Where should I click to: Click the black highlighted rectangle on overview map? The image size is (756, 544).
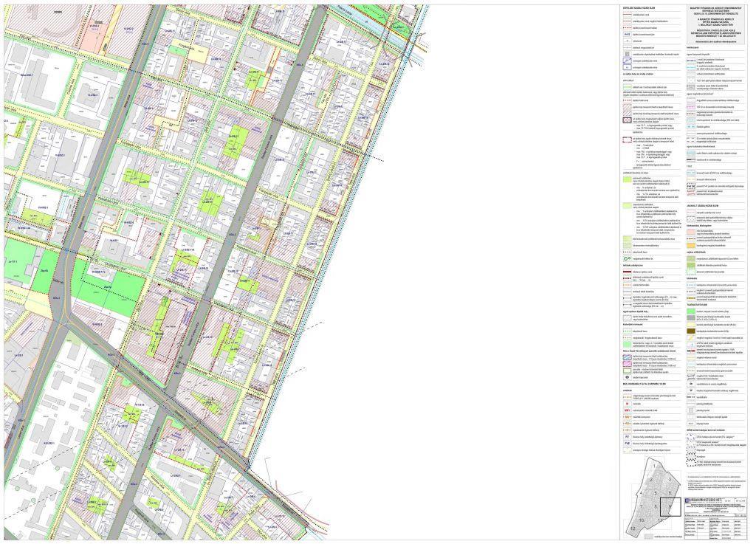coord(670,507)
